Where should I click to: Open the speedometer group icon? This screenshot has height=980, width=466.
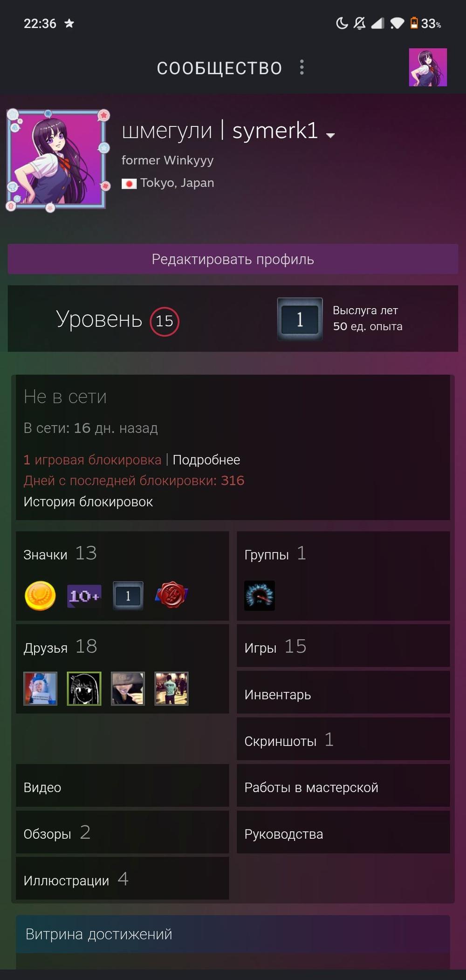tap(260, 595)
